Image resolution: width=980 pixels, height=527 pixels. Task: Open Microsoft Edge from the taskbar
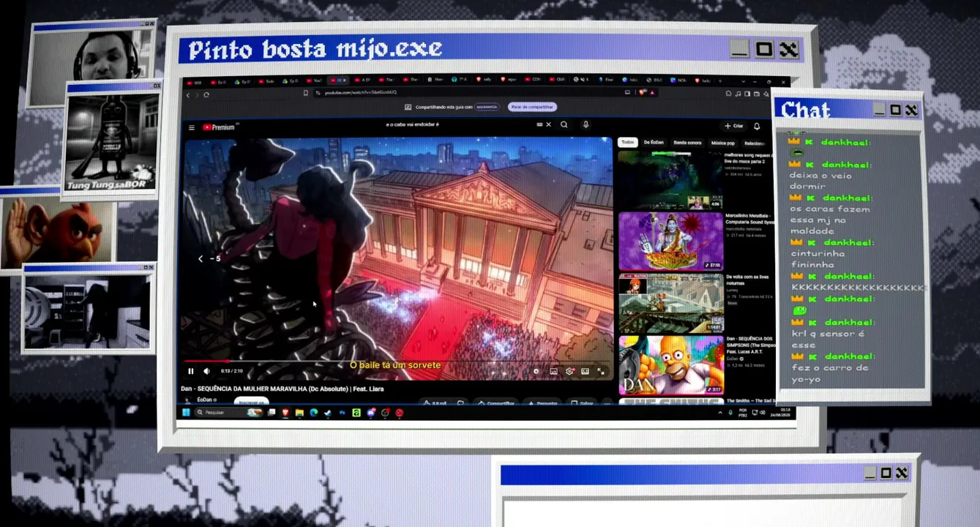tap(313, 413)
